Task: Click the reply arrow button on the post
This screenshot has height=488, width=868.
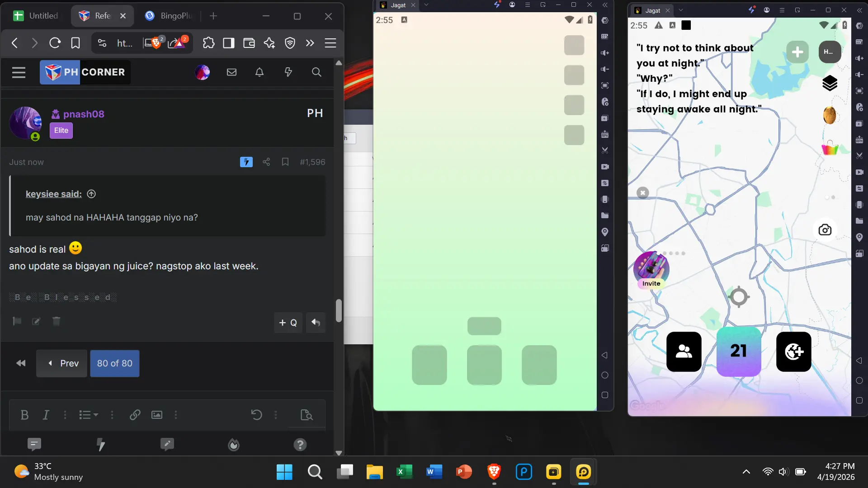Action: click(316, 323)
